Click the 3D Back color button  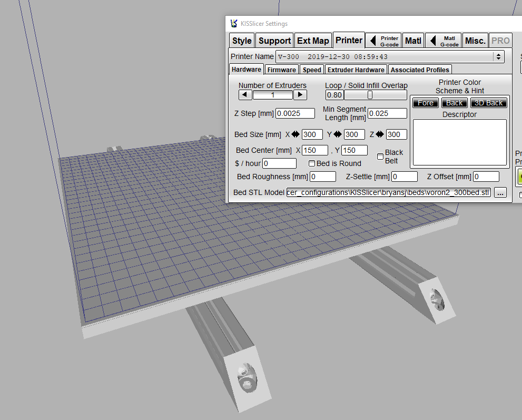[488, 102]
